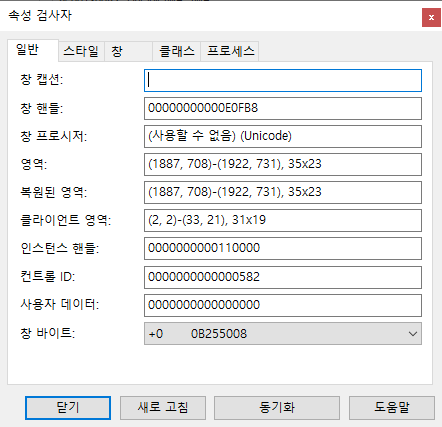The width and height of the screenshot is (442, 427).
Task: Click the 창 바이트: label
Action: [x=48, y=333]
